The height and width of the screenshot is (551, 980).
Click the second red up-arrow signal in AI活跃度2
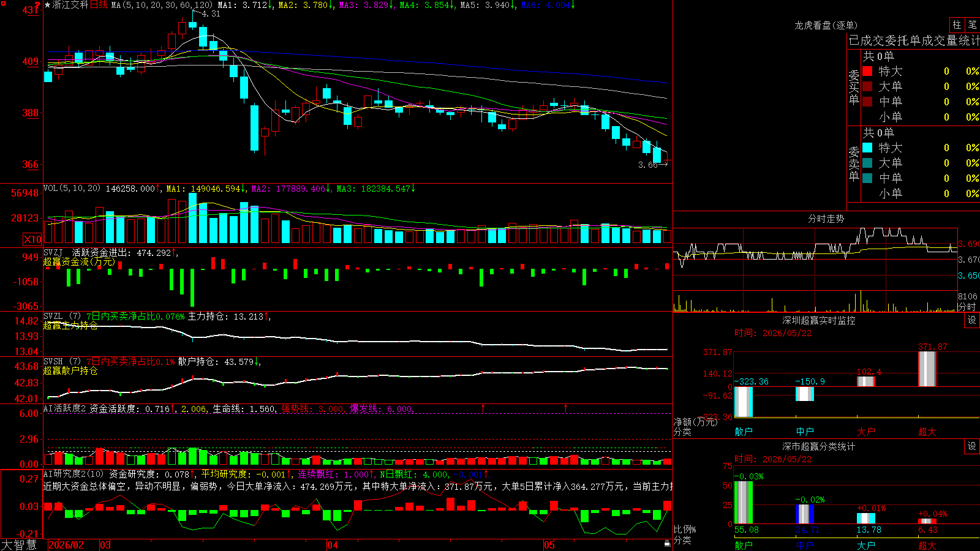point(565,408)
